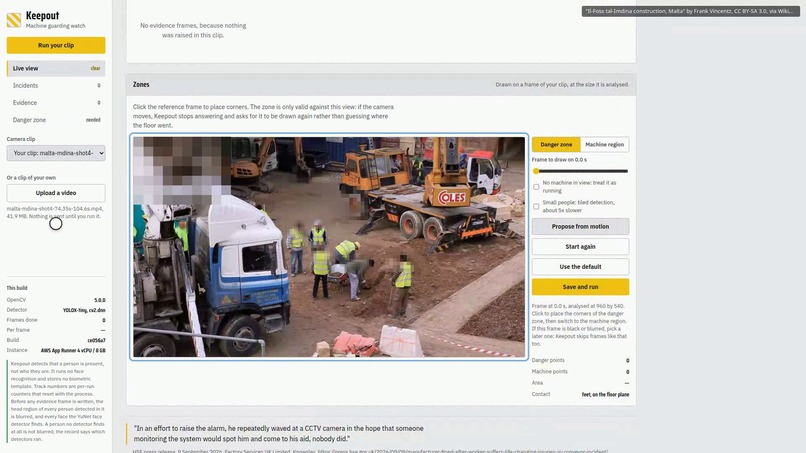
Task: Click the image attribution caption at top right
Action: 690,11
